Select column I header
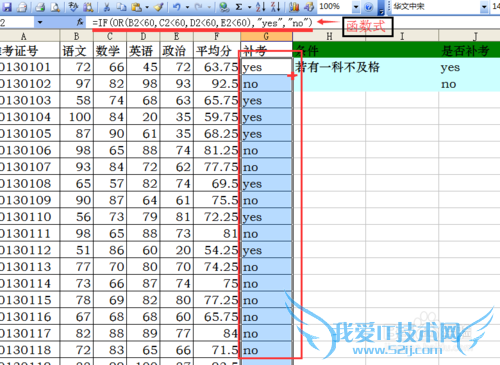500x365 pixels. tap(402, 36)
